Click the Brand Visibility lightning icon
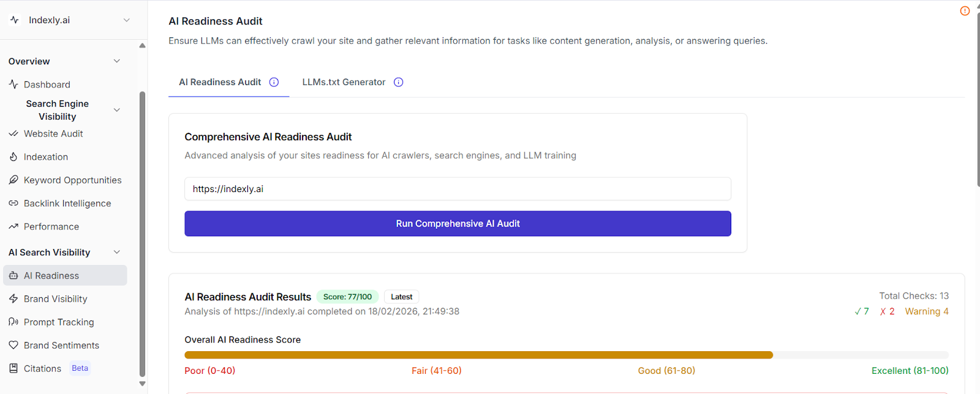This screenshot has width=980, height=394. pos(13,299)
